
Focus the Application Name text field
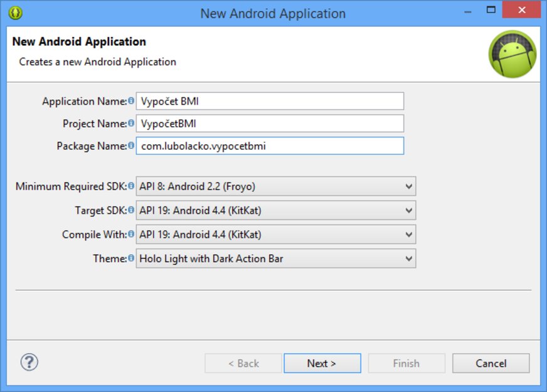pyautogui.click(x=270, y=101)
